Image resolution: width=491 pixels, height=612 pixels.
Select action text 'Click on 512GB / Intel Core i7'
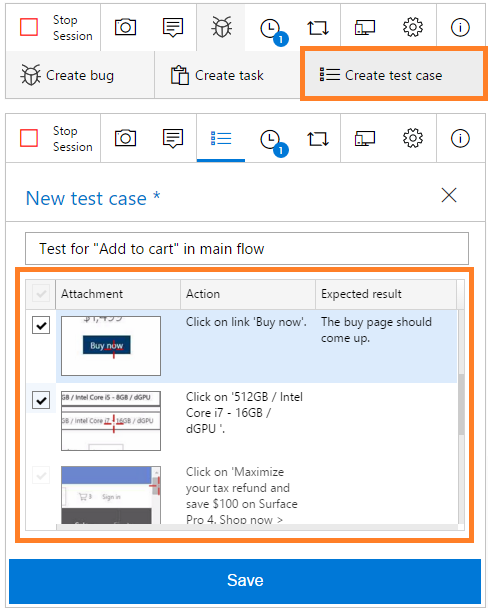[244, 413]
